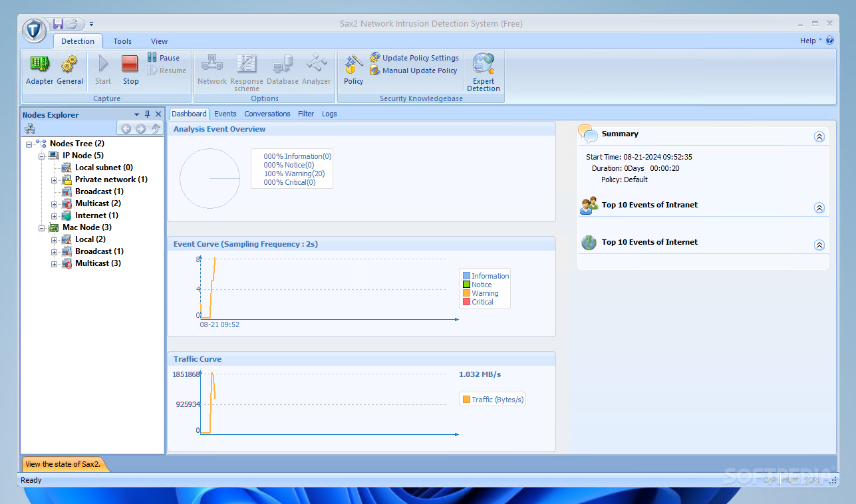This screenshot has height=504, width=856.
Task: Go up one level in Nodes Explorer
Action: point(156,128)
